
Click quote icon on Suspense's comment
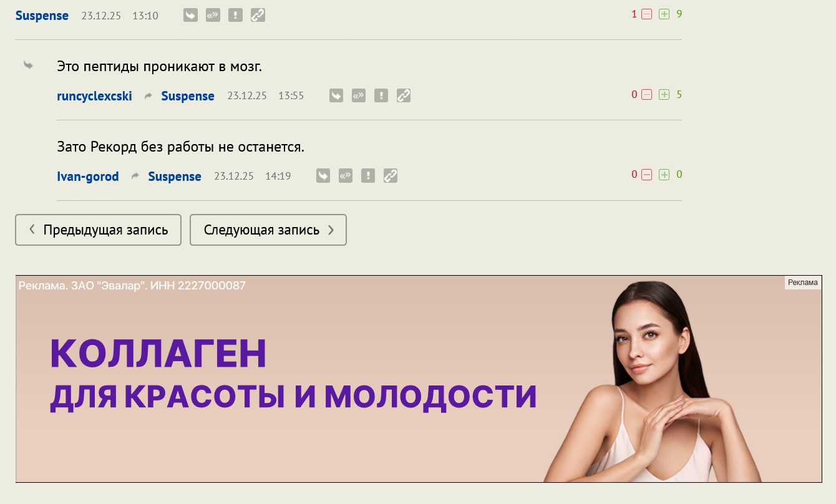[213, 16]
